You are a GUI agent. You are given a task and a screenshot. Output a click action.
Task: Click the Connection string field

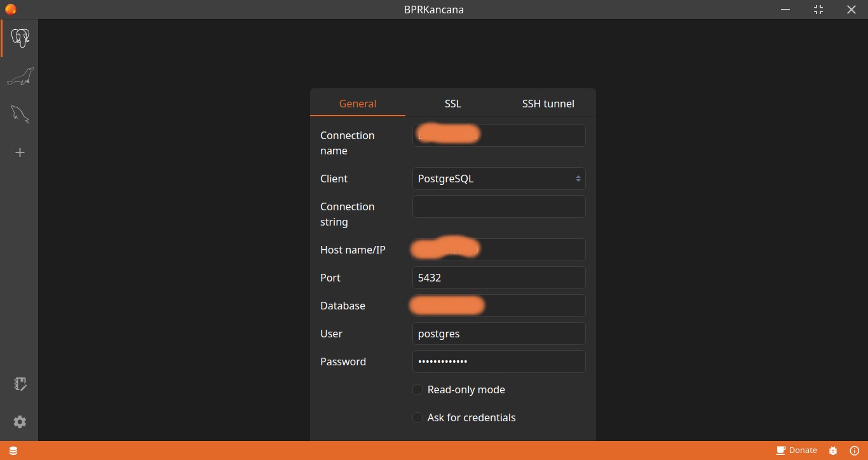[499, 206]
